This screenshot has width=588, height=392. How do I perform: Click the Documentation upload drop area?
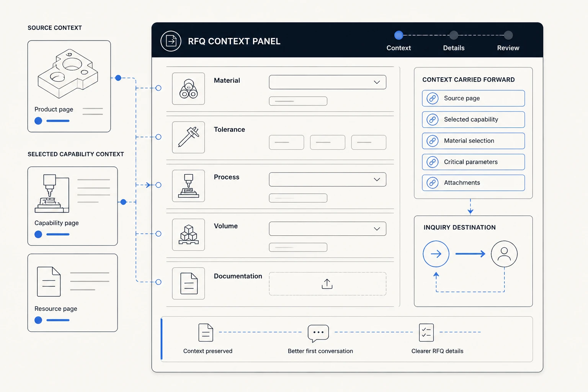327,284
